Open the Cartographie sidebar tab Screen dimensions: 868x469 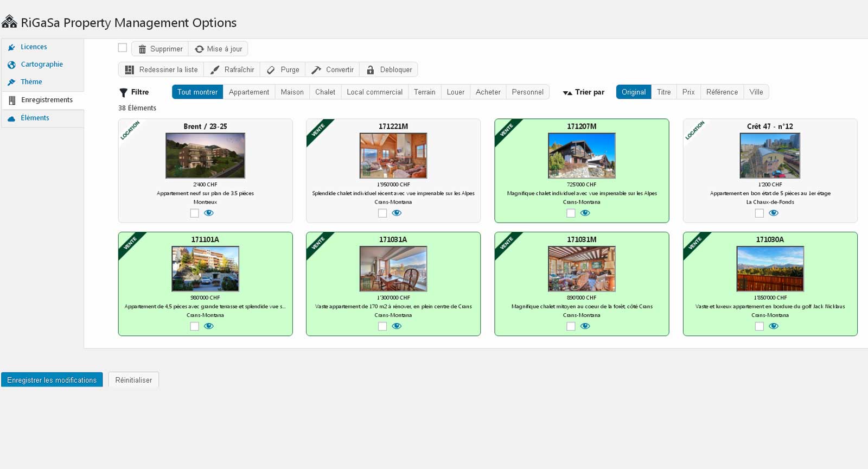[x=42, y=64]
